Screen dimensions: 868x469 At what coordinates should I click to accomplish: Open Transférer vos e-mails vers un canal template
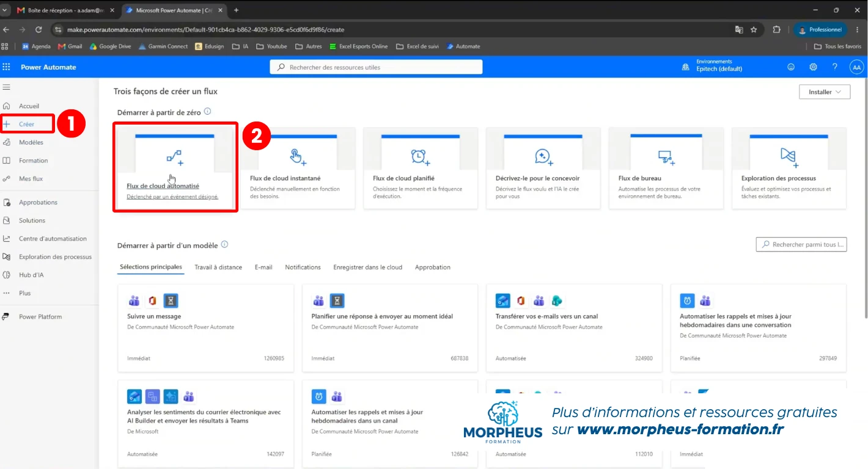tap(574, 328)
